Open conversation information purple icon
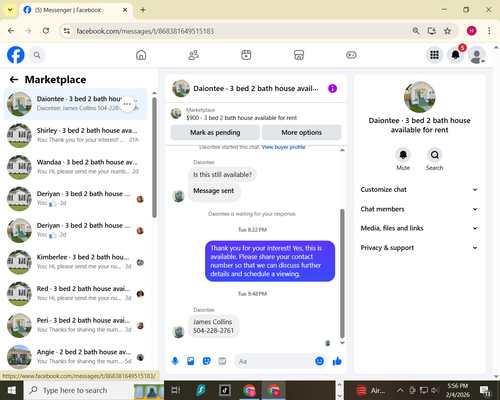 (x=332, y=89)
